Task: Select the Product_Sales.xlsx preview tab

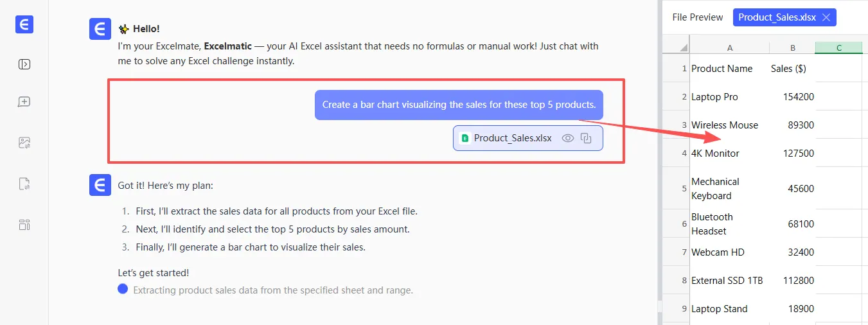Action: click(776, 17)
